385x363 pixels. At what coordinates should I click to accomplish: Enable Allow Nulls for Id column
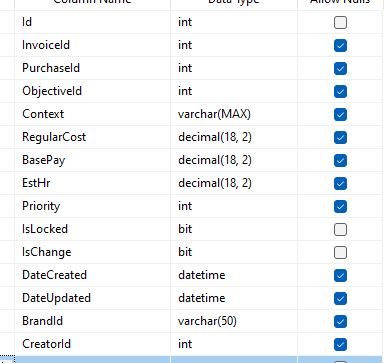coord(340,22)
